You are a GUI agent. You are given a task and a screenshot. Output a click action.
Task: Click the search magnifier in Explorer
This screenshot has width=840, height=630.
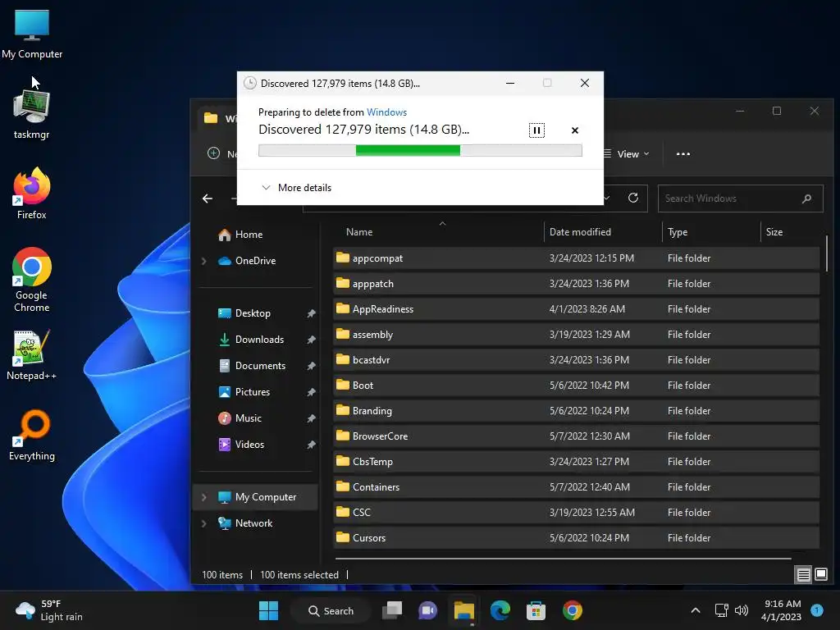[x=807, y=199]
